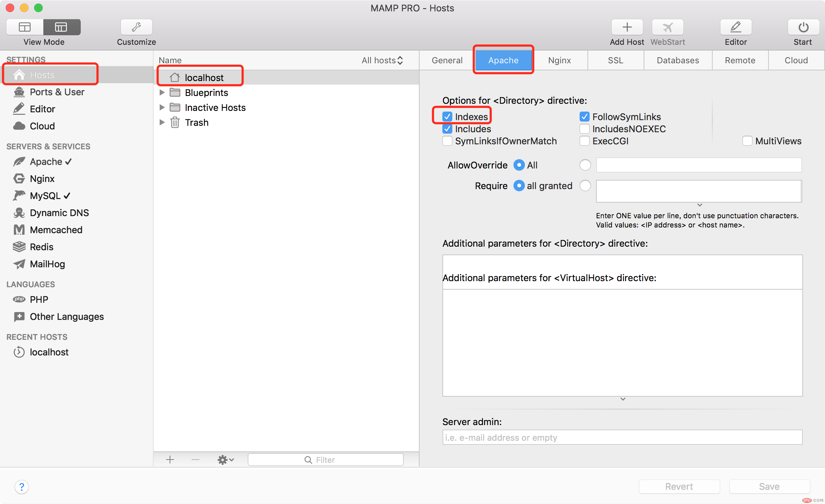Select localhost in the hosts list
Viewport: 825px width, 504px height.
pos(286,77)
